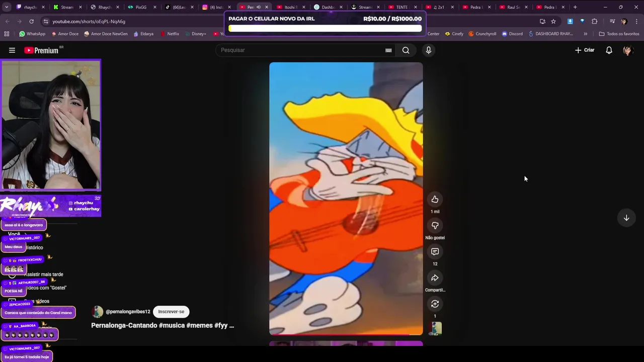Open the YouTube account avatar menu
This screenshot has height=362, width=644.
tap(627, 50)
